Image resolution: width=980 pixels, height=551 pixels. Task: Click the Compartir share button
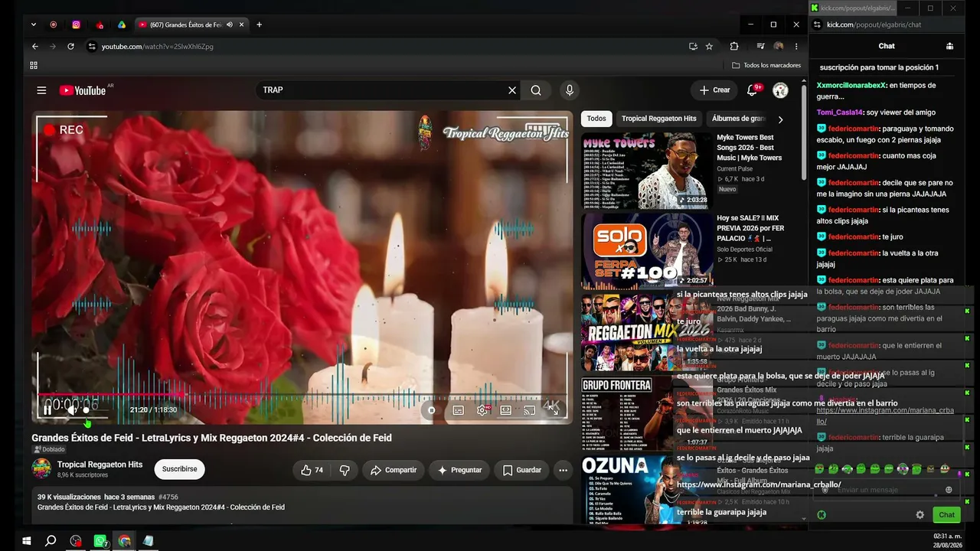point(394,470)
